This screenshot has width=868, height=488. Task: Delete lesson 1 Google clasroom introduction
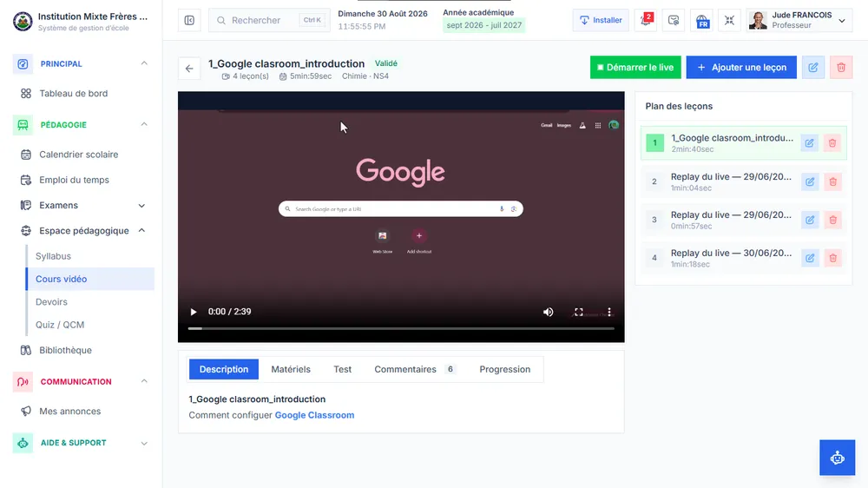pyautogui.click(x=832, y=143)
